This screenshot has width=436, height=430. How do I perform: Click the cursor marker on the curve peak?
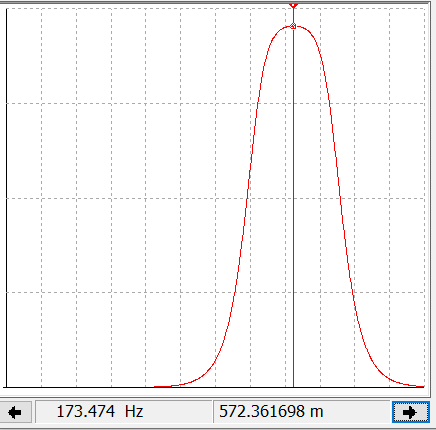click(x=293, y=26)
